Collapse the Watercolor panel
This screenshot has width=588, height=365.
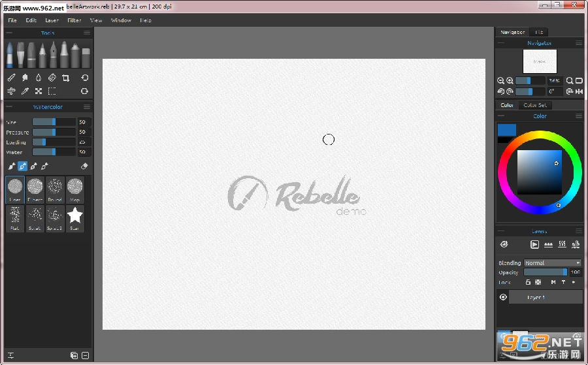pyautogui.click(x=9, y=107)
